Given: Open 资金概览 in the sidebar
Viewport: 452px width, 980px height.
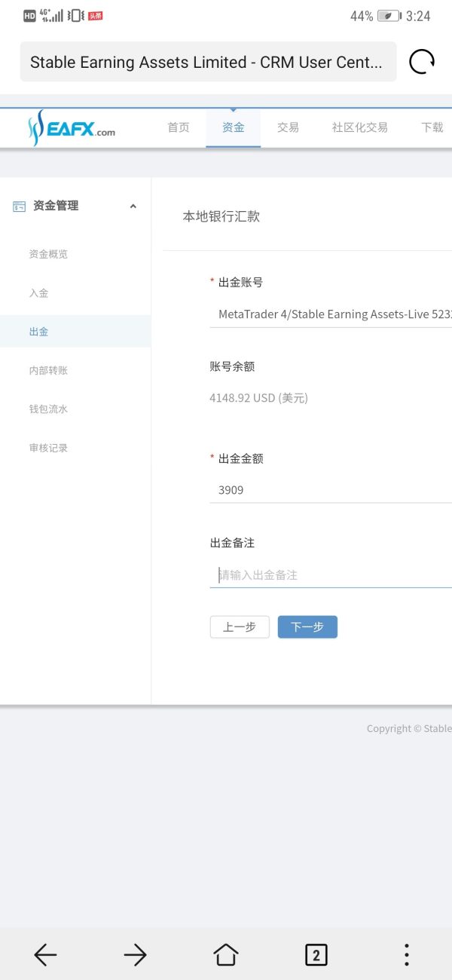Looking at the screenshot, I should [48, 254].
